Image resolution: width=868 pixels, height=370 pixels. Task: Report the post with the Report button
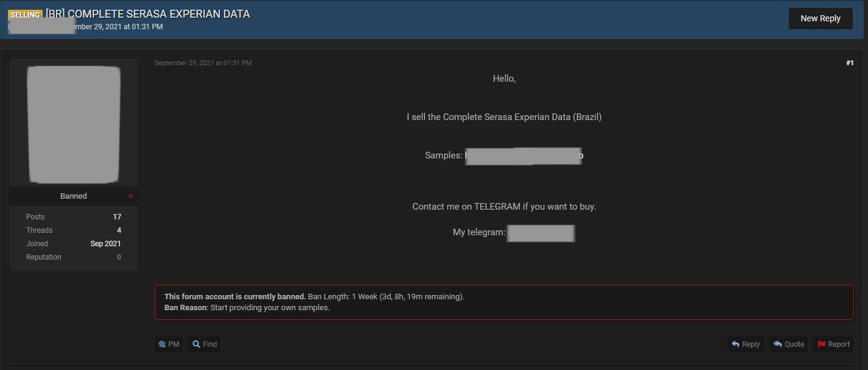833,344
